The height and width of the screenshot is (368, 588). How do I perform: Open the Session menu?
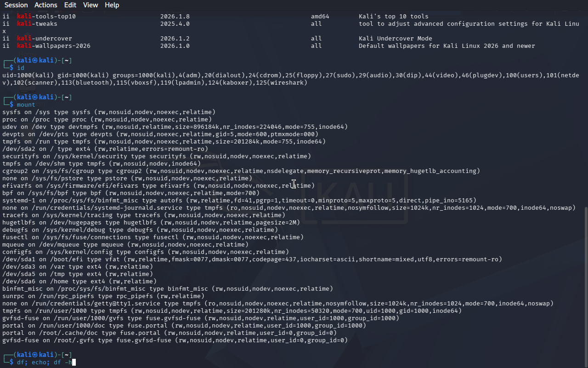tap(16, 5)
